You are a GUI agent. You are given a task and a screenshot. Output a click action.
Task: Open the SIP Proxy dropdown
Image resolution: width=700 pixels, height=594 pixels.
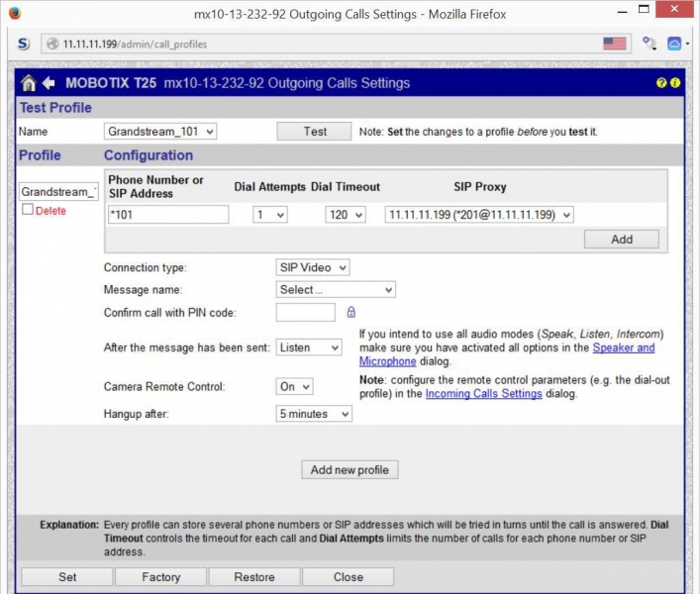(479, 215)
